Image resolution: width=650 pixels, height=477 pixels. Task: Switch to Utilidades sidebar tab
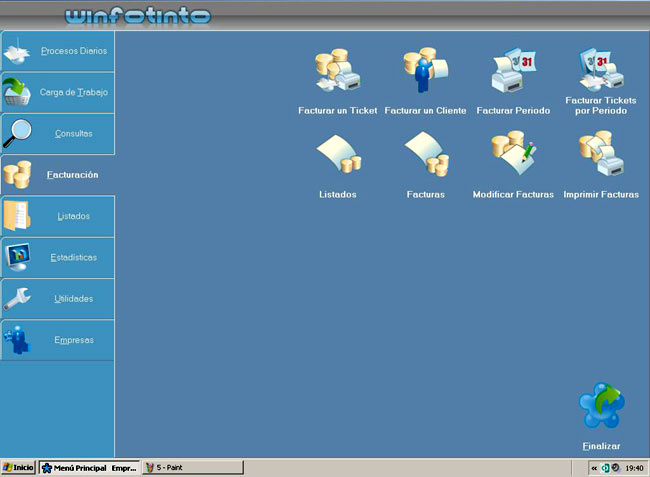(x=58, y=298)
